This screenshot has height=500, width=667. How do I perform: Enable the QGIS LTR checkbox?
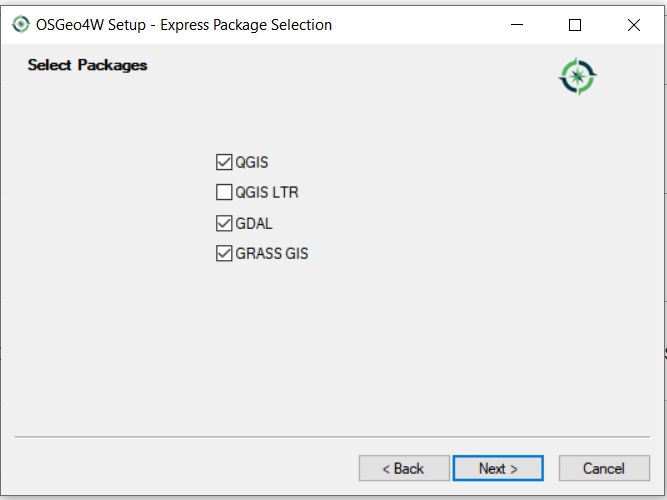224,192
